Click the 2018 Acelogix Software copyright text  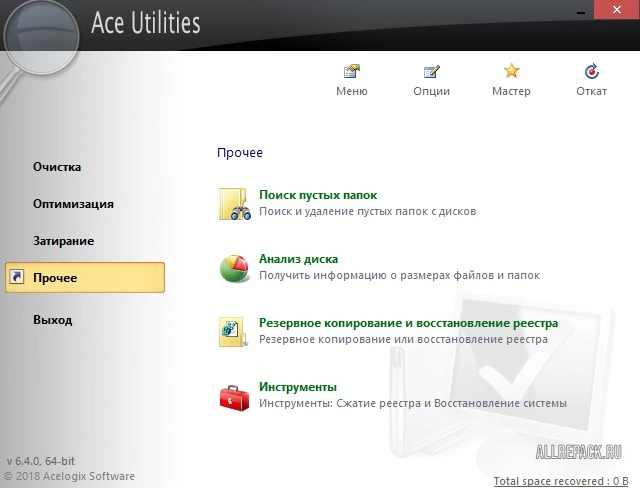69,476
